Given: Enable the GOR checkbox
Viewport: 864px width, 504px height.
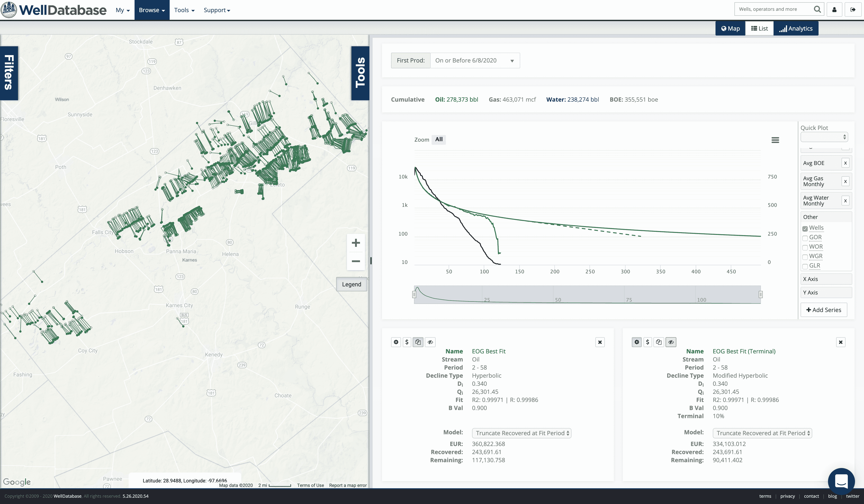Looking at the screenshot, I should tap(805, 238).
